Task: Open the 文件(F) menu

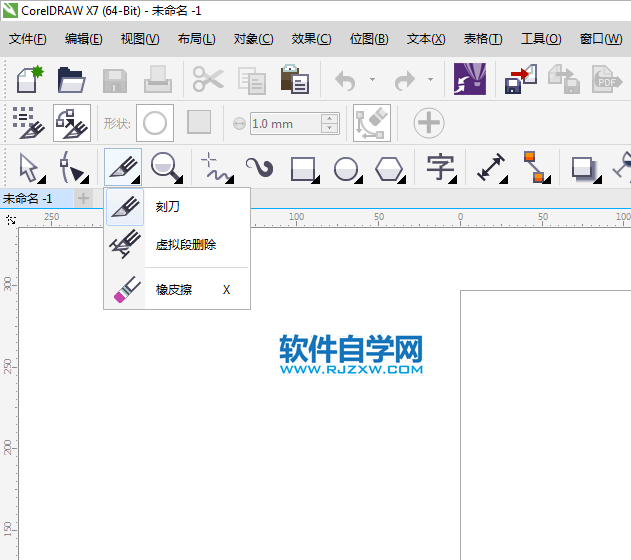Action: coord(28,39)
